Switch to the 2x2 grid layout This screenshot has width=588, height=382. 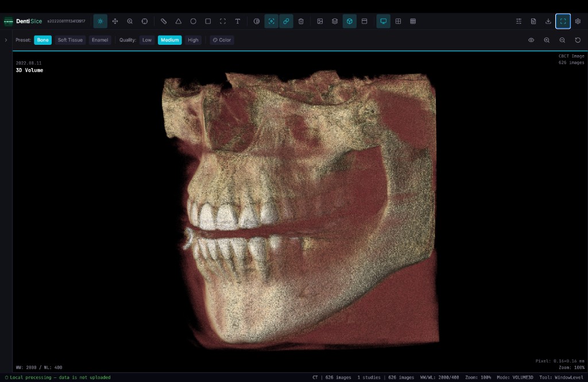coord(398,21)
